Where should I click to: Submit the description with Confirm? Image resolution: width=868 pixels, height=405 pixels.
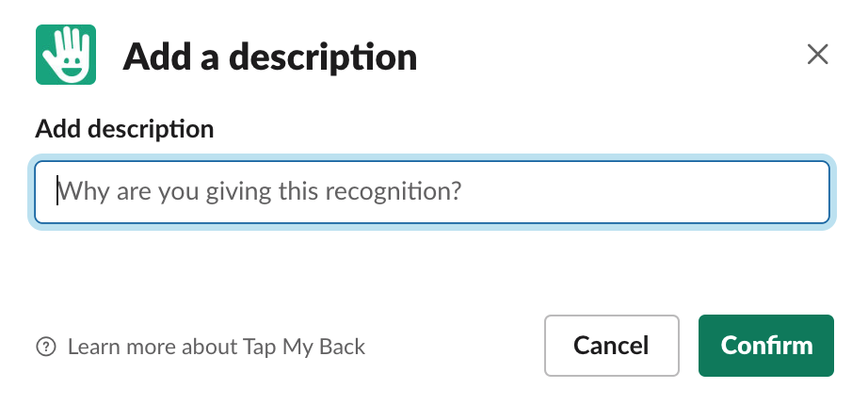[x=766, y=346]
